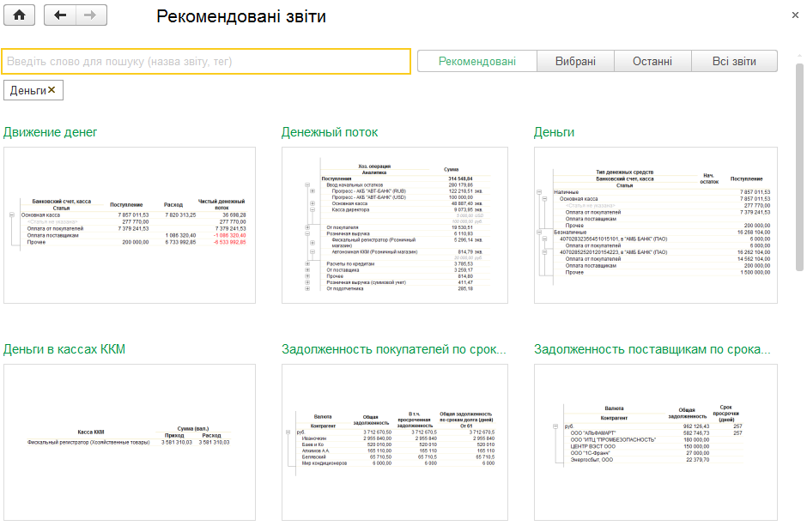This screenshot has width=807, height=532.
Task: Select the Задолженность поставщикам preview thumbnail
Action: (x=656, y=443)
